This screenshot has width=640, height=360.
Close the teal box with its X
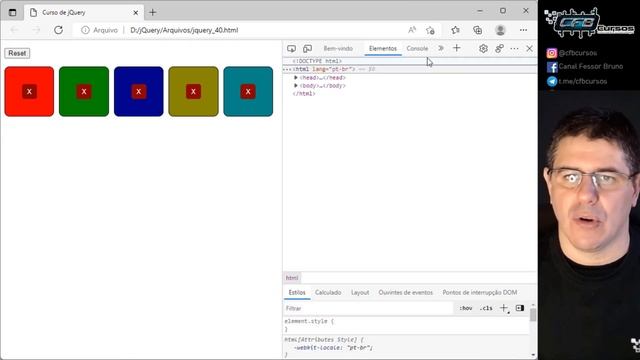(x=248, y=91)
